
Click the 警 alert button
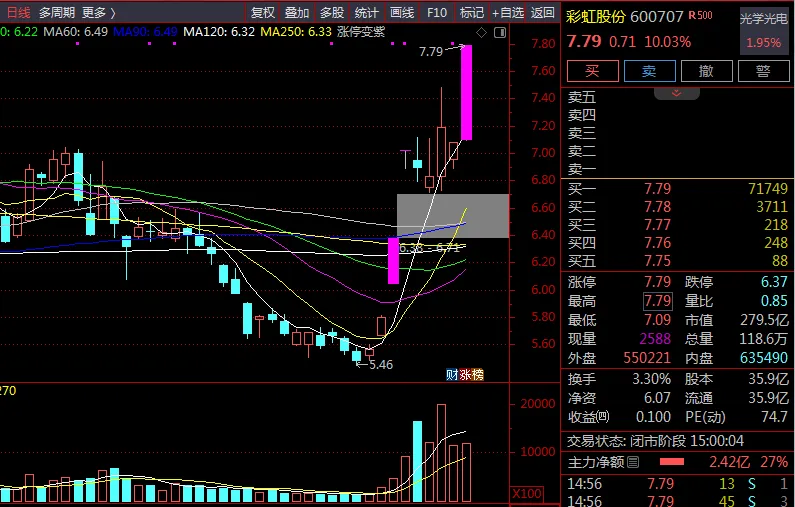point(764,70)
